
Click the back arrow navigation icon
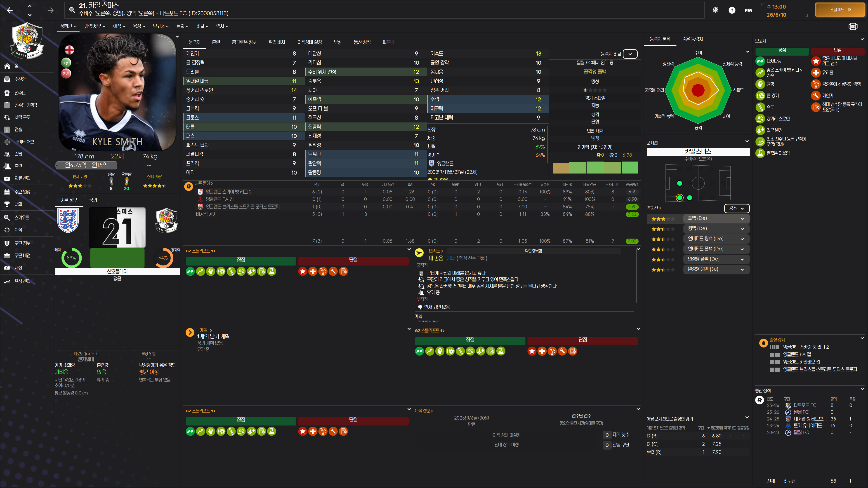click(x=10, y=10)
